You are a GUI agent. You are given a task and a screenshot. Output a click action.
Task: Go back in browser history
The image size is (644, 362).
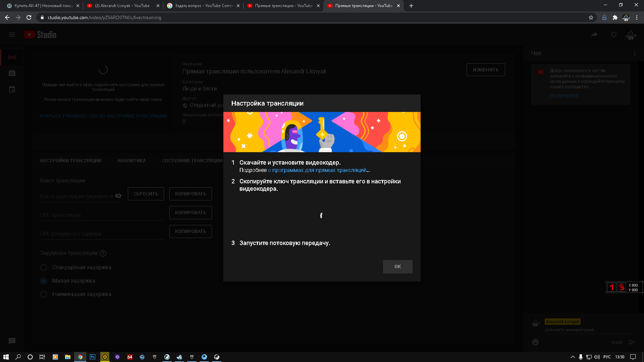tap(7, 17)
